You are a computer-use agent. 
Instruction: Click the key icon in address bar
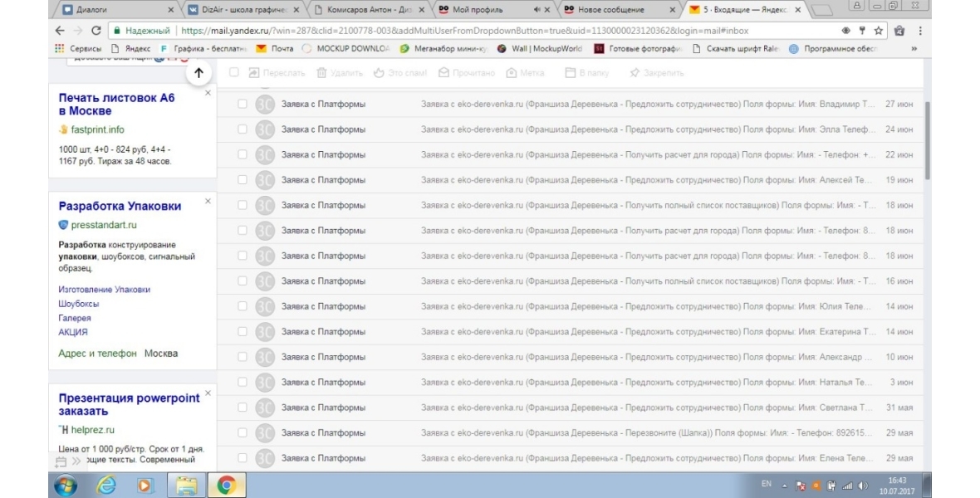pyautogui.click(x=862, y=31)
